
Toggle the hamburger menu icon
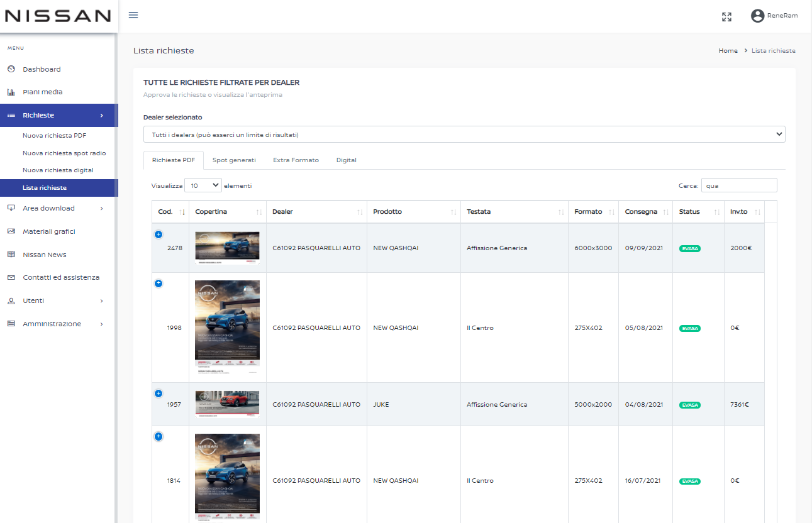tap(133, 15)
